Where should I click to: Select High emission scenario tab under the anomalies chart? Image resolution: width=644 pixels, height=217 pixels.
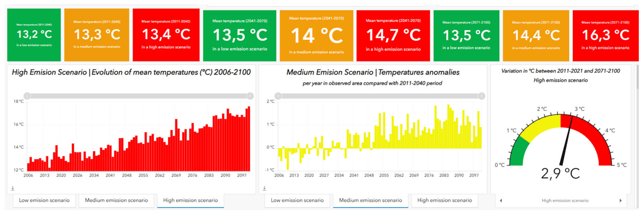pos(445,200)
